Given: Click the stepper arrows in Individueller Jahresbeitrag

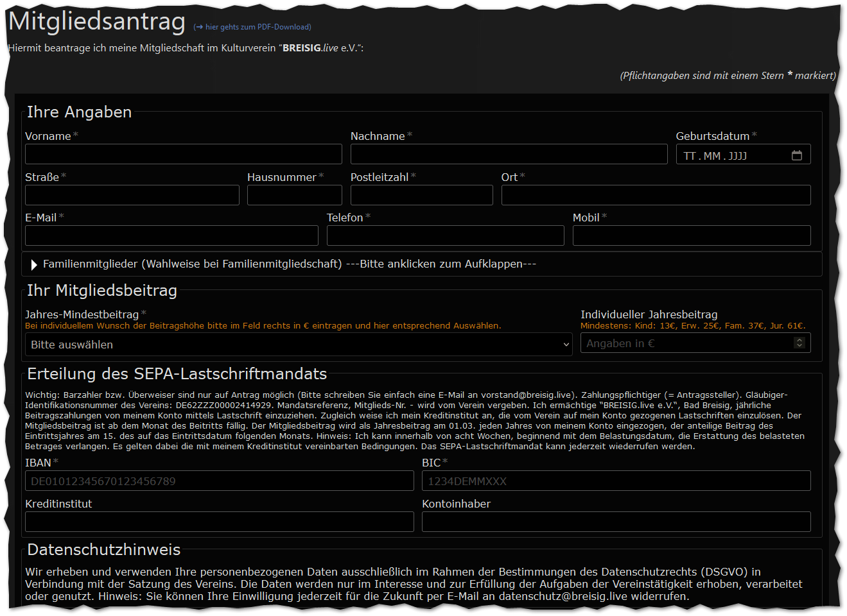Looking at the screenshot, I should pyautogui.click(x=799, y=343).
